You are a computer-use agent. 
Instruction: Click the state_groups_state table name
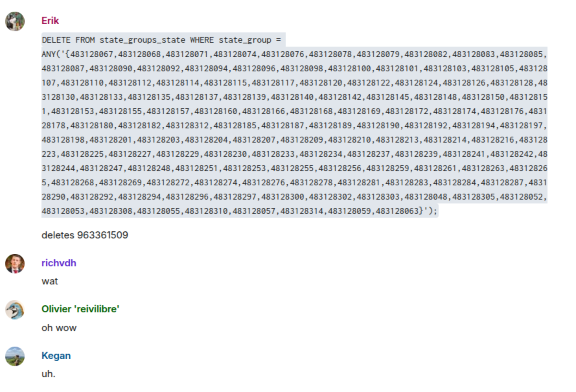(142, 40)
